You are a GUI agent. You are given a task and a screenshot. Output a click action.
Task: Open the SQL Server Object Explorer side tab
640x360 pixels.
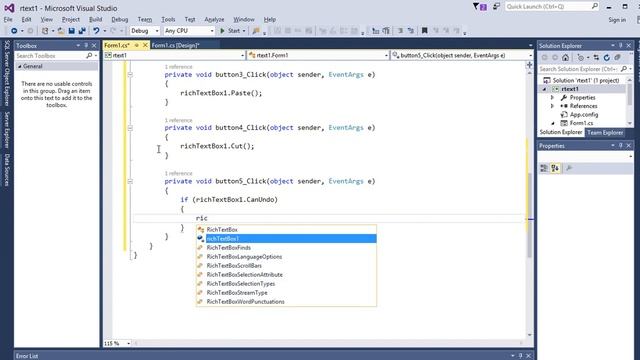(7, 73)
